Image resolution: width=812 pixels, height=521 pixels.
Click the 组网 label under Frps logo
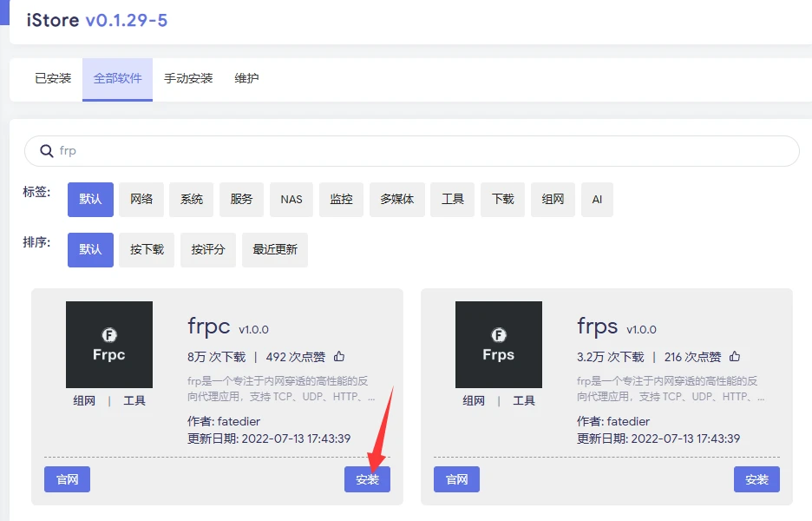tap(474, 400)
